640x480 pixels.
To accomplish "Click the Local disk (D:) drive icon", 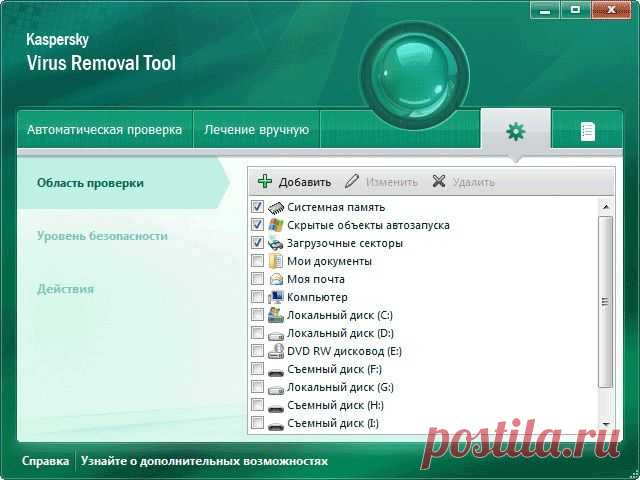I will [x=276, y=336].
